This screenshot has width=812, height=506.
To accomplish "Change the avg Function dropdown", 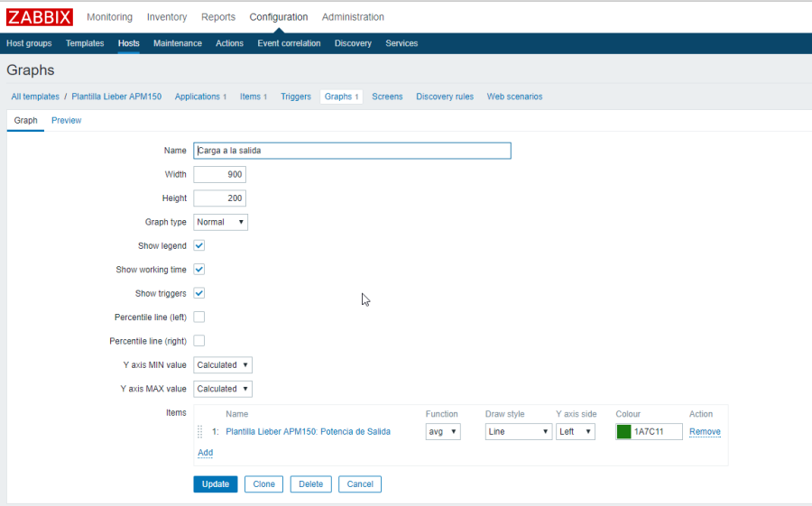I will [442, 432].
